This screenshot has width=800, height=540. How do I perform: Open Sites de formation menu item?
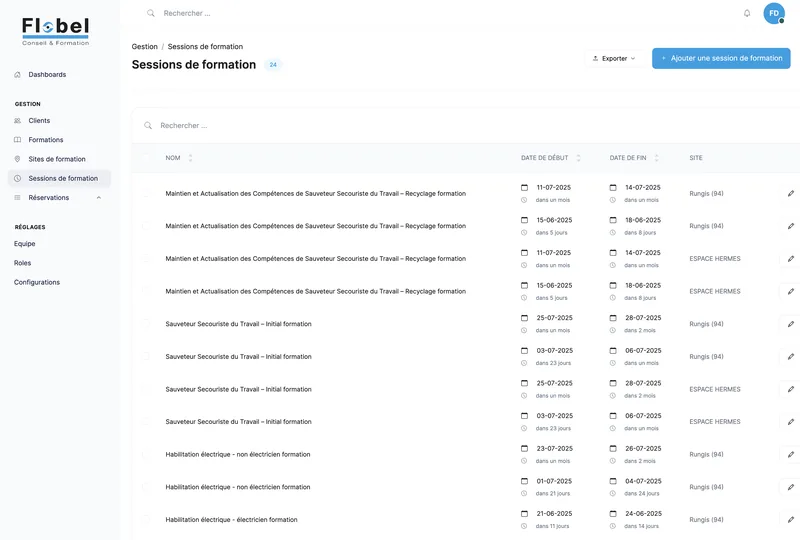(57, 159)
